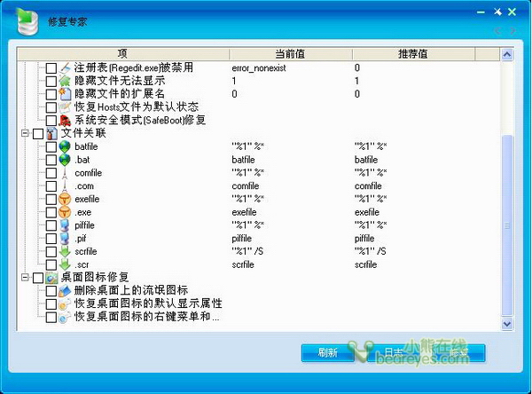Tick the exefile checkbox
Viewport: 532px width, 394px height.
coord(51,200)
